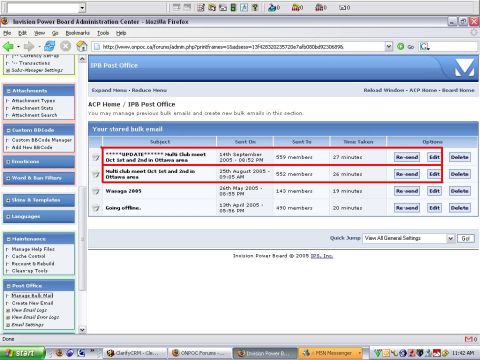The height and width of the screenshot is (360, 480).
Task: Click the sidebar scrollbar down arrow
Action: point(82,330)
